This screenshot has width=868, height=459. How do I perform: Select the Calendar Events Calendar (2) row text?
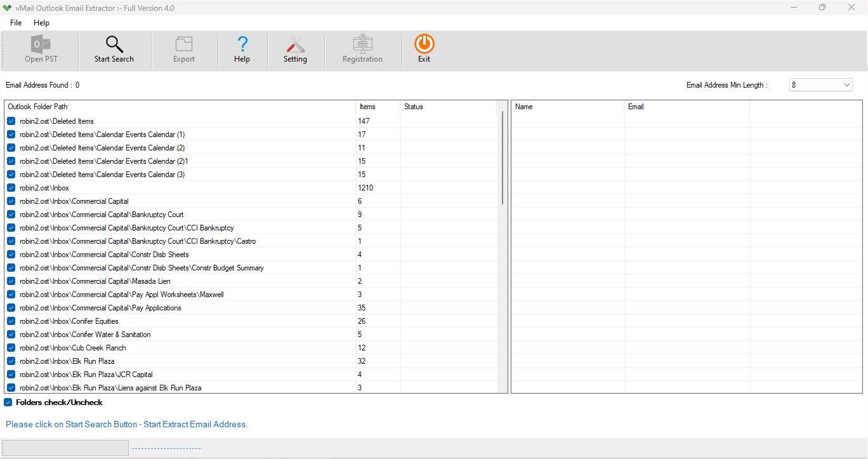pos(102,148)
